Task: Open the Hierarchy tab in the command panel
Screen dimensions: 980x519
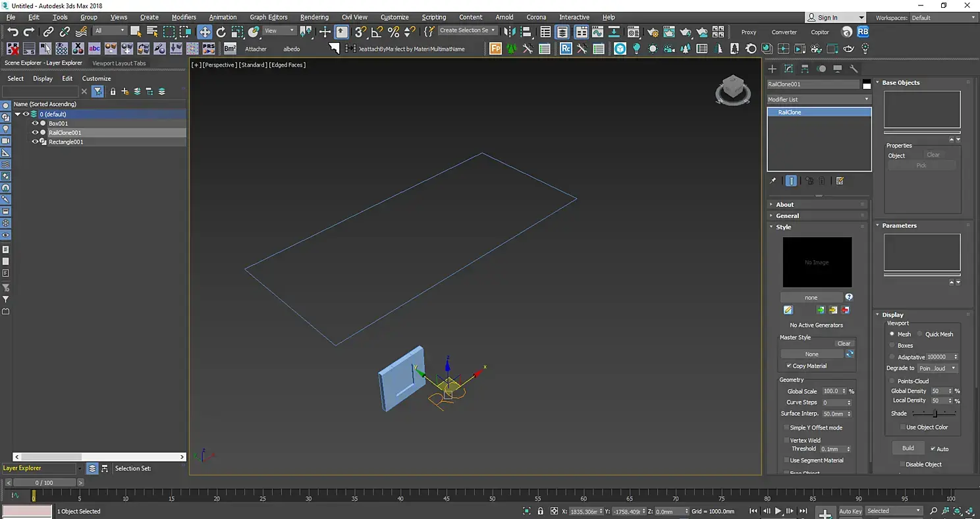Action: coord(805,68)
